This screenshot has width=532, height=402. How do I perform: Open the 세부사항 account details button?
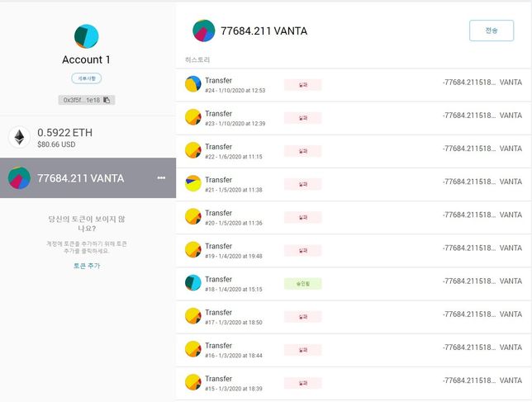pyautogui.click(x=87, y=78)
